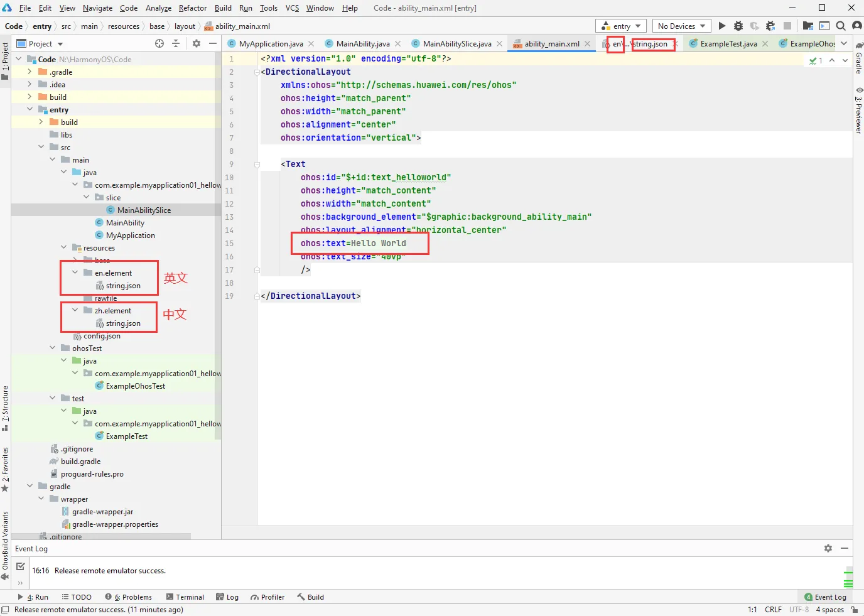The width and height of the screenshot is (864, 616).
Task: Click the Stop square icon in the toolbar
Action: pos(787,26)
